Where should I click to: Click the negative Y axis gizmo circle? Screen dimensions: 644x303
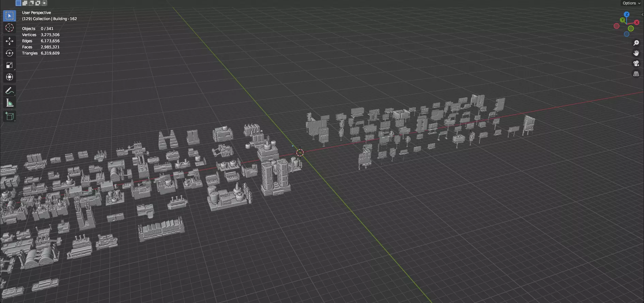pos(631,29)
